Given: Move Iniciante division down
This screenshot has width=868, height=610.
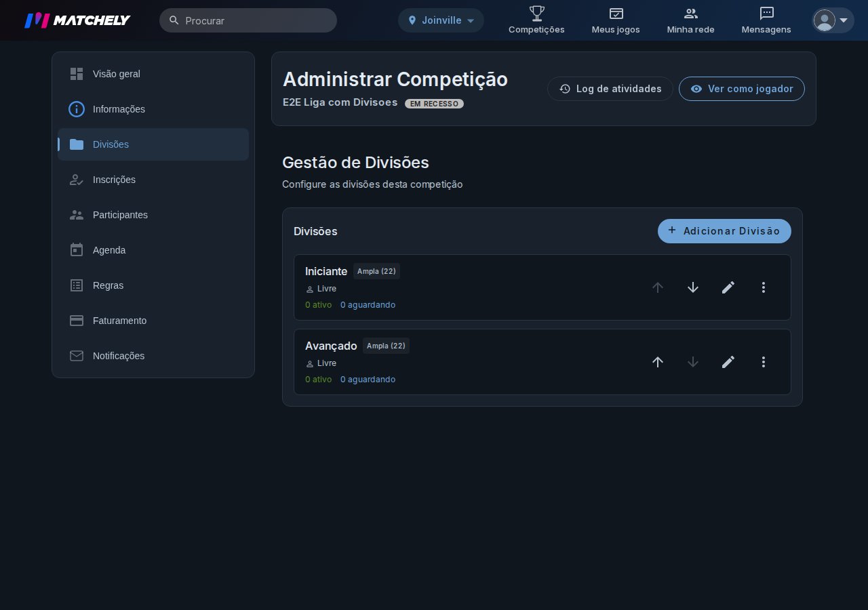Looking at the screenshot, I should 693,287.
